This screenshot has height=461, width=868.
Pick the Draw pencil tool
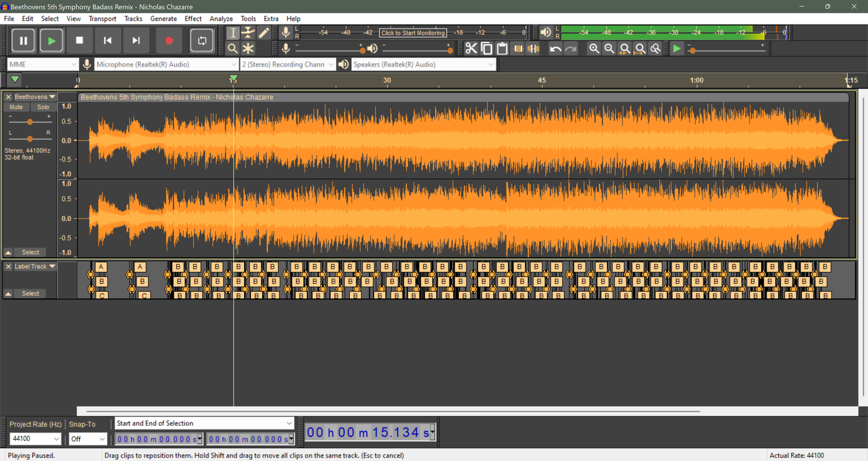pos(264,33)
